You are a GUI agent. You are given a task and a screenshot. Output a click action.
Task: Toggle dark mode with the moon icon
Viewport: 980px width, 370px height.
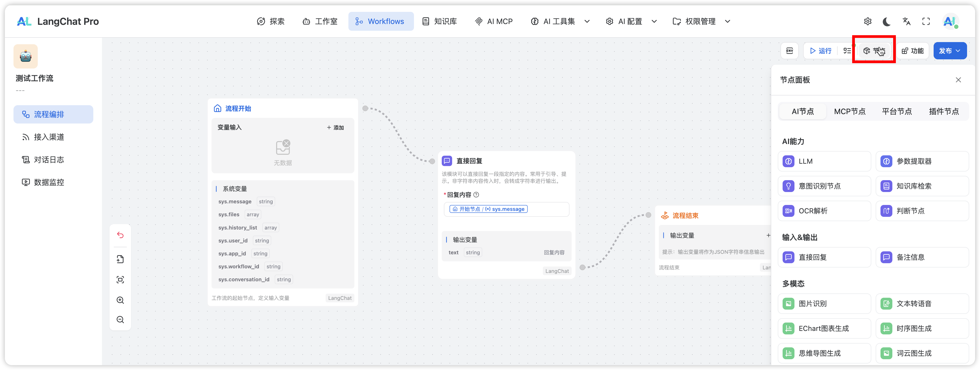coord(886,21)
